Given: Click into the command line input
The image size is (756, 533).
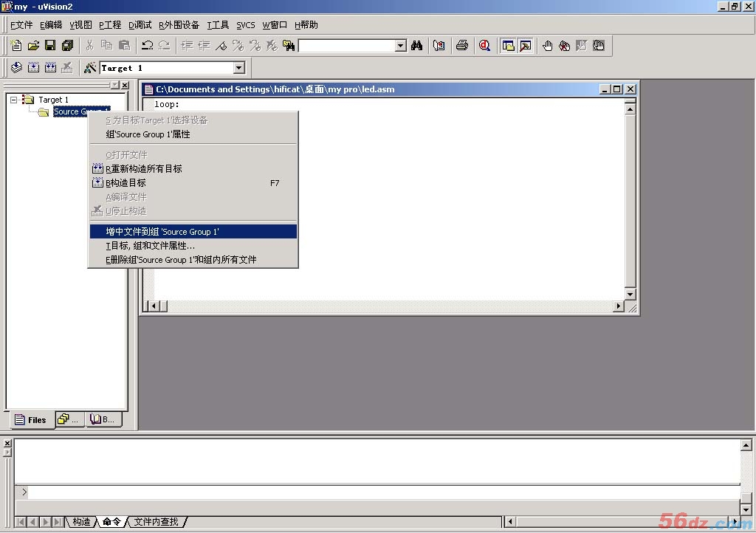Looking at the screenshot, I should click(x=383, y=492).
